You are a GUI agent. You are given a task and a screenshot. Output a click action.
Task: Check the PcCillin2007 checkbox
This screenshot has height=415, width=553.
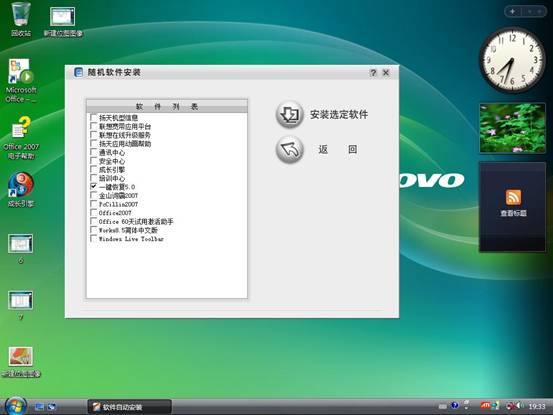pyautogui.click(x=93, y=204)
